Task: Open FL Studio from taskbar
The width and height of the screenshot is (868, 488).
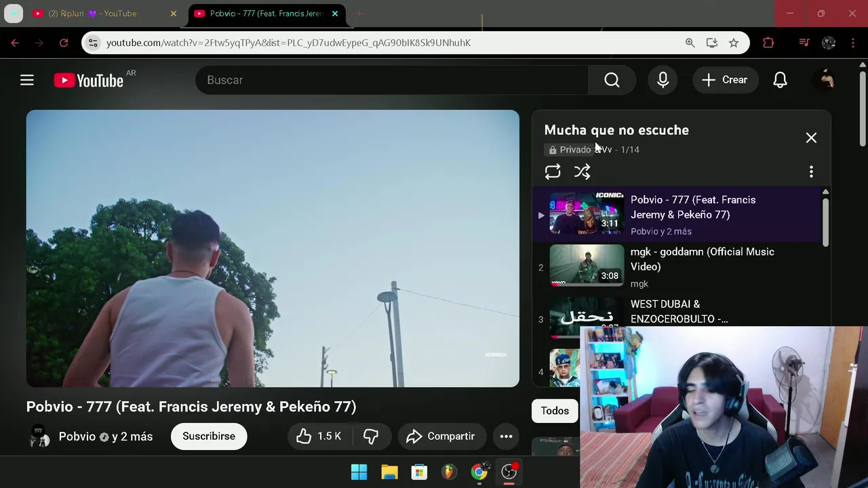Action: [449, 472]
